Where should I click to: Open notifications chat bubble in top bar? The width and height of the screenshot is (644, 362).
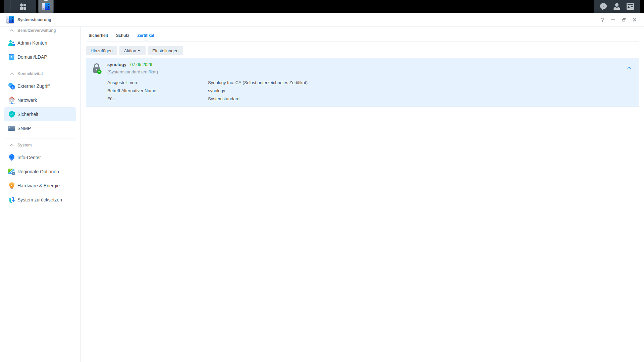pyautogui.click(x=603, y=6)
